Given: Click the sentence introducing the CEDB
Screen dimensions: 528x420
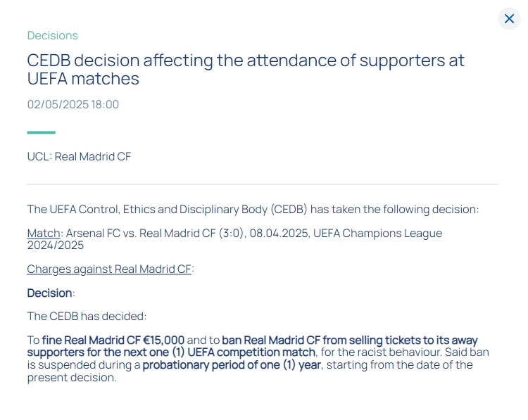Looking at the screenshot, I should pyautogui.click(x=253, y=209).
